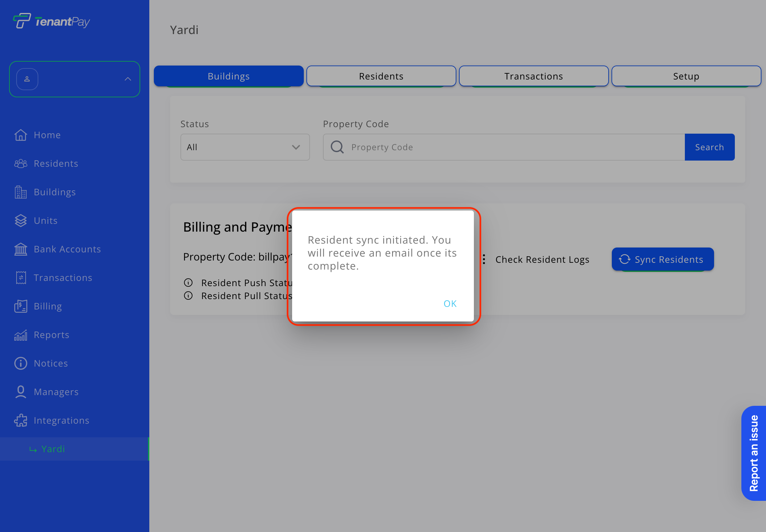This screenshot has width=766, height=532.
Task: Switch to the Setup tab
Action: click(x=686, y=76)
